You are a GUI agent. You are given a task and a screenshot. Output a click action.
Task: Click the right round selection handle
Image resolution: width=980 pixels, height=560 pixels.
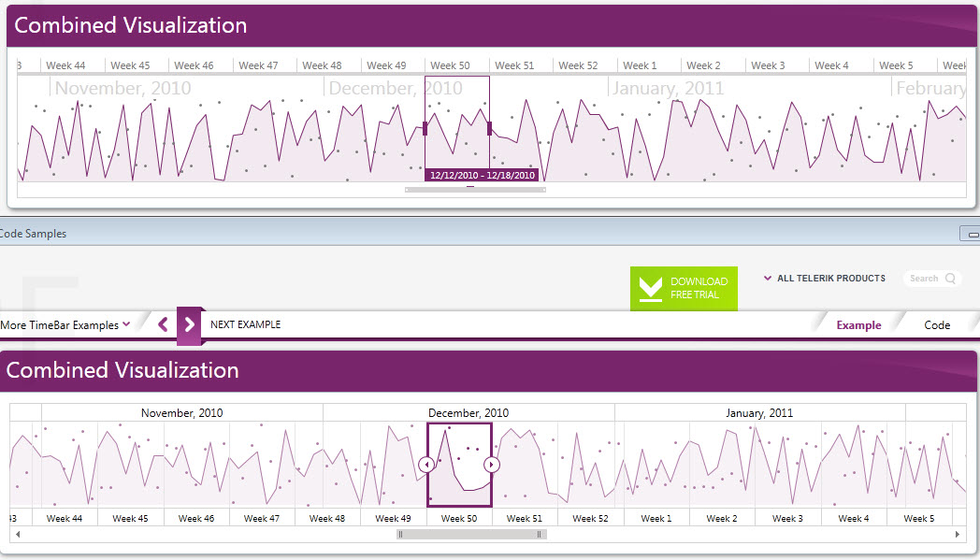492,465
